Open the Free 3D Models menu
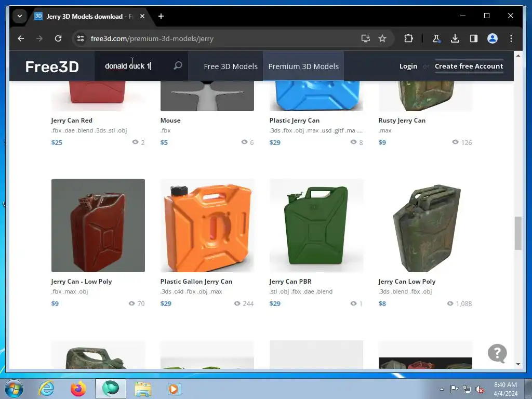The height and width of the screenshot is (399, 532). coord(231,66)
